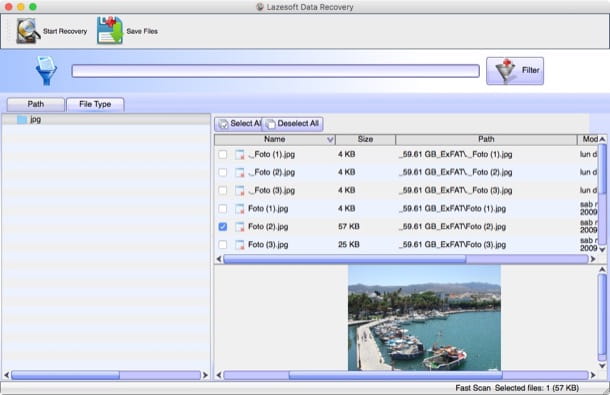
Task: Click Lazesoft app icon in title bar
Action: [x=260, y=7]
